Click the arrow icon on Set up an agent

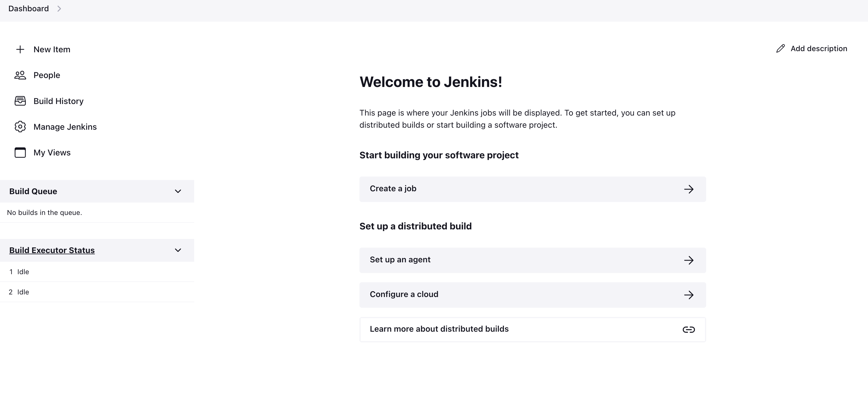(x=689, y=260)
